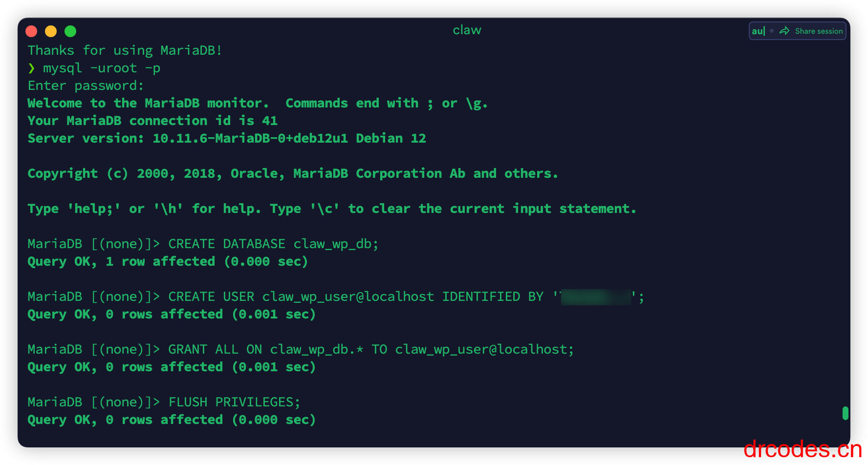This screenshot has height=465, width=868.
Task: Click the 'Thanks for using MariaDB!' line
Action: click(125, 51)
